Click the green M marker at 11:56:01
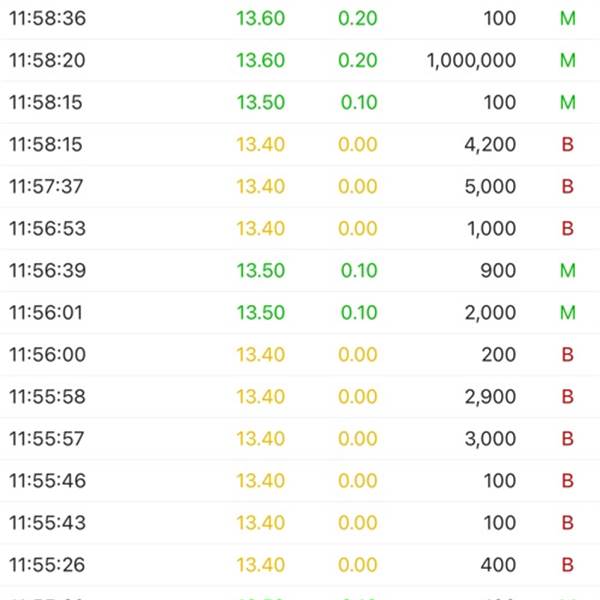Image resolution: width=600 pixels, height=600 pixels. click(568, 313)
